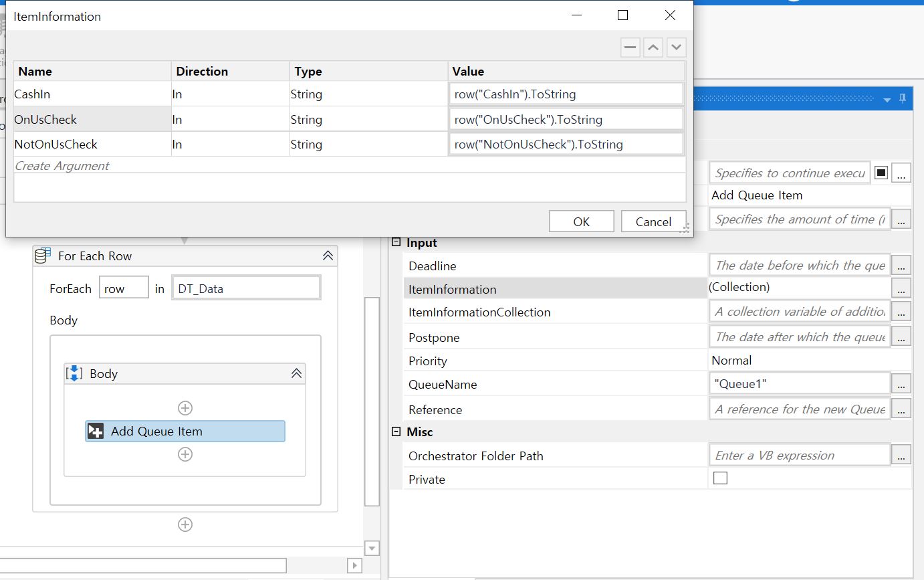Collapse the Body sequence
The height and width of the screenshot is (580, 924).
pos(296,373)
